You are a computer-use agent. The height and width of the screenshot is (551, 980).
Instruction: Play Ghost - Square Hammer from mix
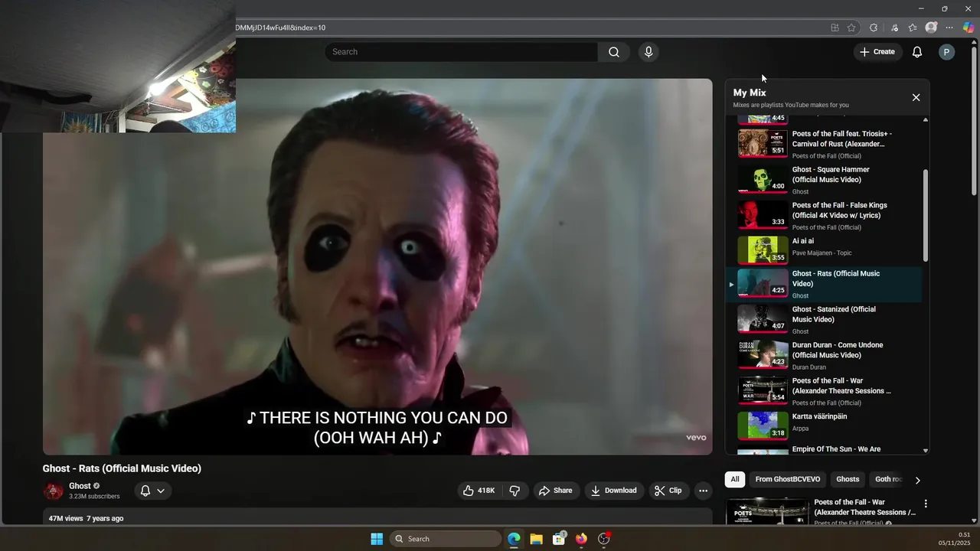coord(824,180)
